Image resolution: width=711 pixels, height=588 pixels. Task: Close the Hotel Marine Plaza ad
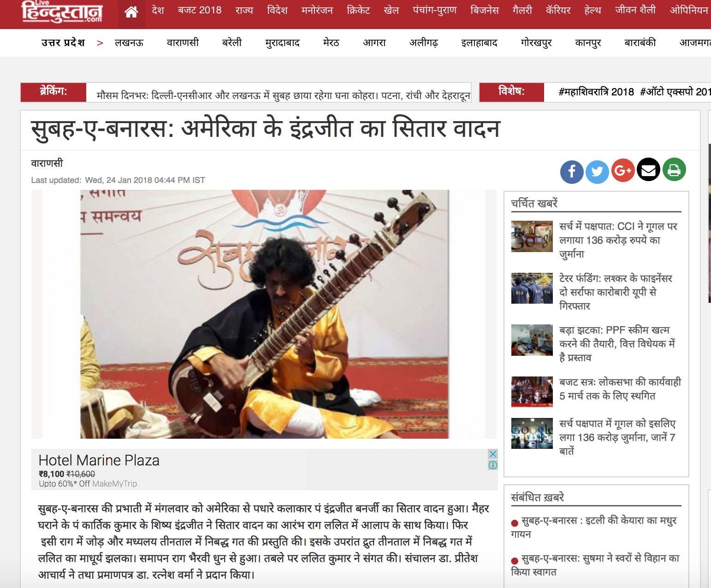tap(493, 454)
